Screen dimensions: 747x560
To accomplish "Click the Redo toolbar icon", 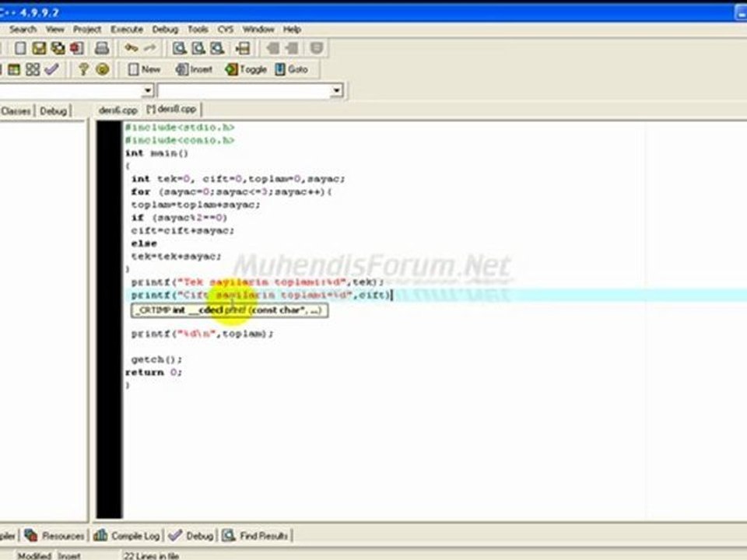I will (150, 48).
